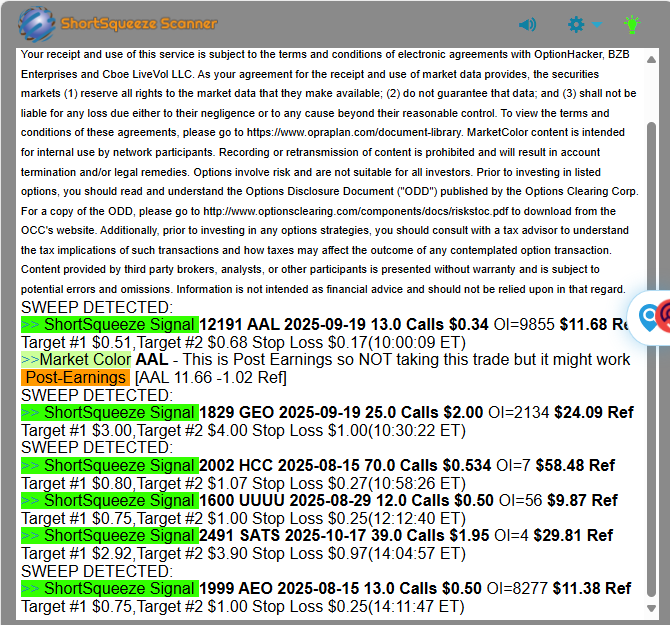Select the GEO ShortSqueeze Signal label
This screenshot has height=625, width=670.
click(x=110, y=412)
